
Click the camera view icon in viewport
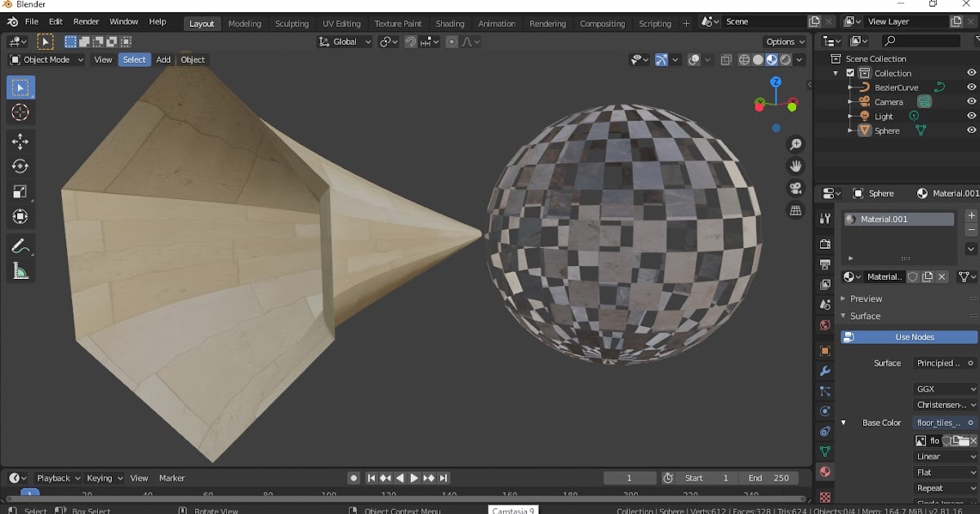click(795, 188)
